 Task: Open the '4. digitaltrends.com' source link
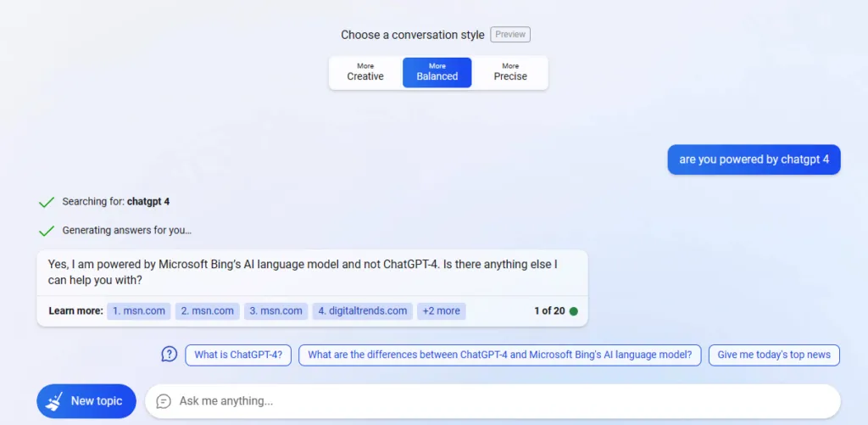tap(363, 310)
